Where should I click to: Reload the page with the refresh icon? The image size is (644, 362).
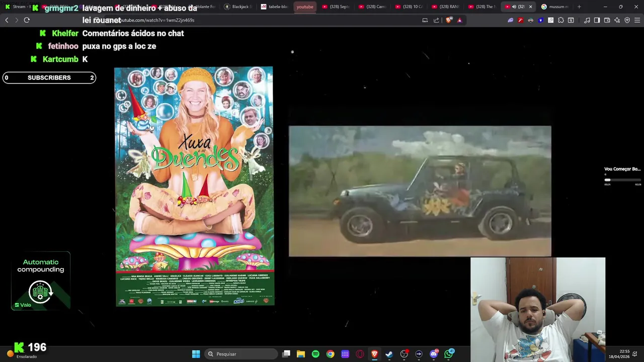(27, 20)
